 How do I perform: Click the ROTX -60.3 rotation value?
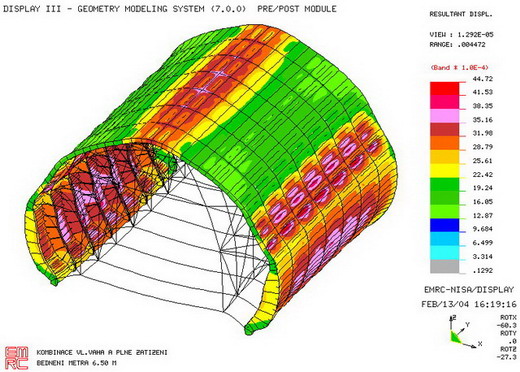pyautogui.click(x=507, y=321)
